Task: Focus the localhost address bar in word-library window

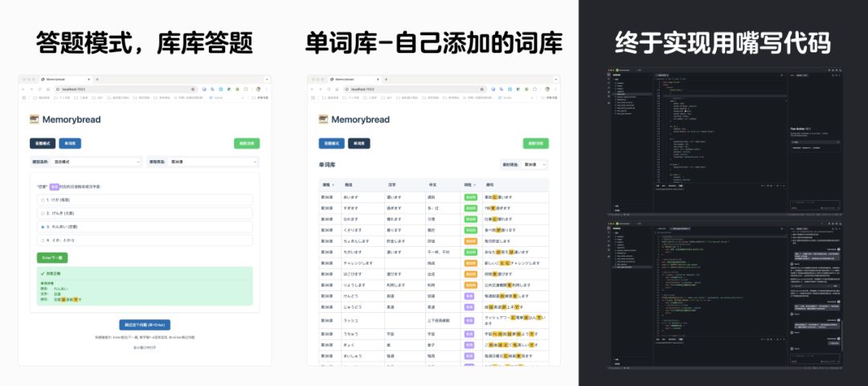Action: 416,89
